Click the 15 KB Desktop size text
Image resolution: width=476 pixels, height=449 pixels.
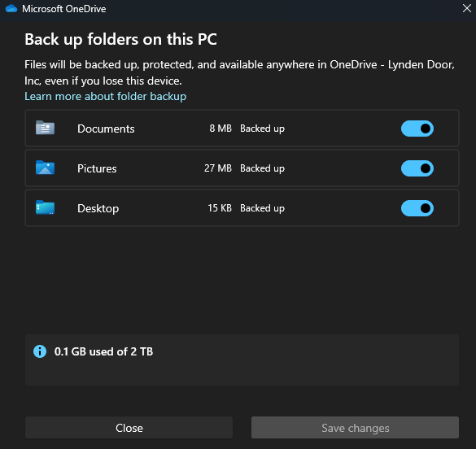click(220, 208)
